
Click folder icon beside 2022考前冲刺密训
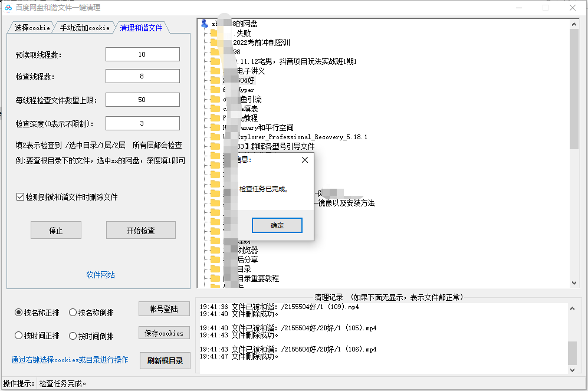[215, 42]
